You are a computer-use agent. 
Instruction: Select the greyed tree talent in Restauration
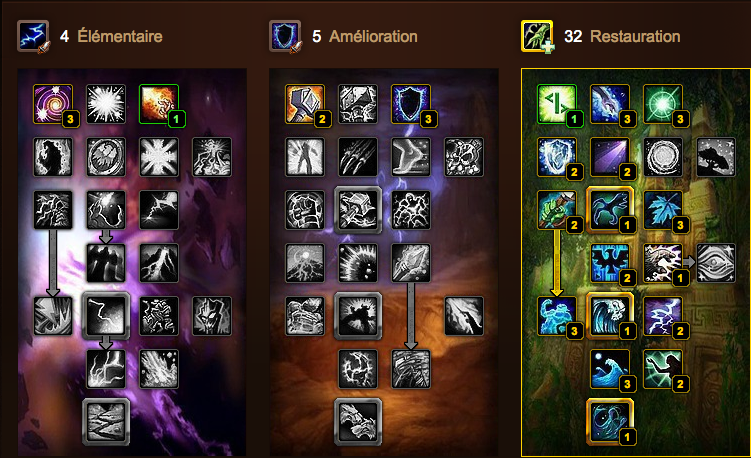[x=716, y=157]
